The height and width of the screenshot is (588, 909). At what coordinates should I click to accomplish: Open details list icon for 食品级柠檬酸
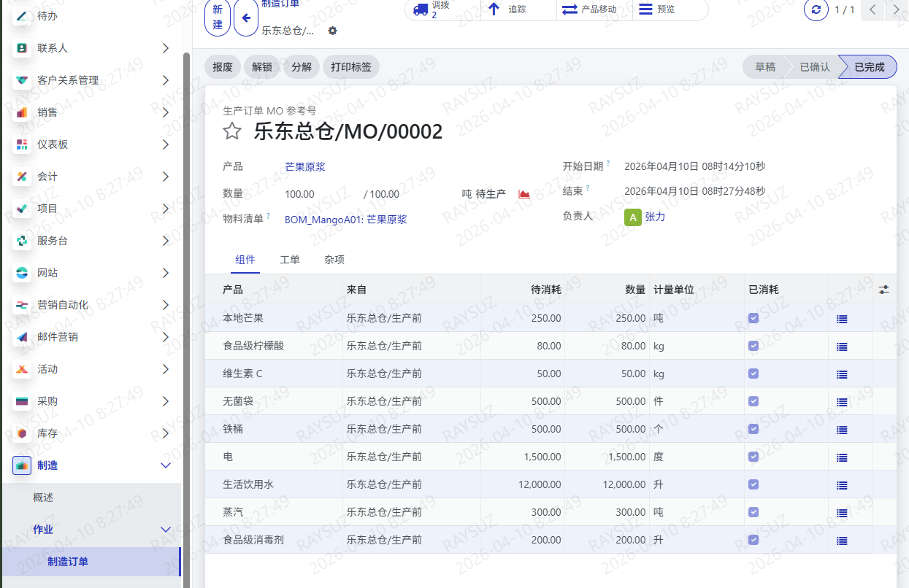tap(842, 347)
